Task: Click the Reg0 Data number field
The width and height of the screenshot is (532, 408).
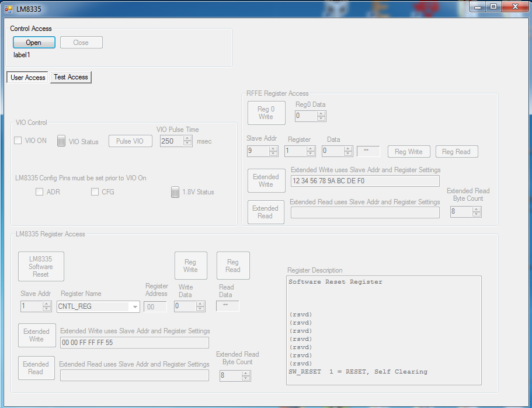Action: tap(305, 116)
